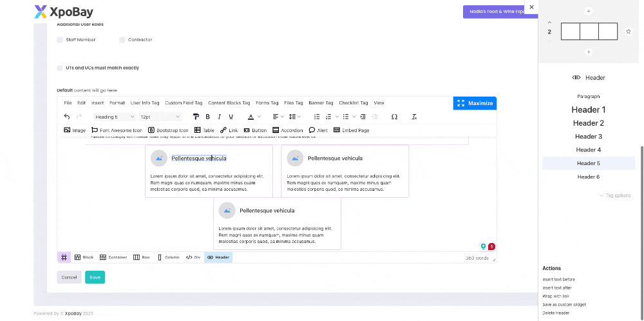Check the Staff Member checkbox

[60, 40]
